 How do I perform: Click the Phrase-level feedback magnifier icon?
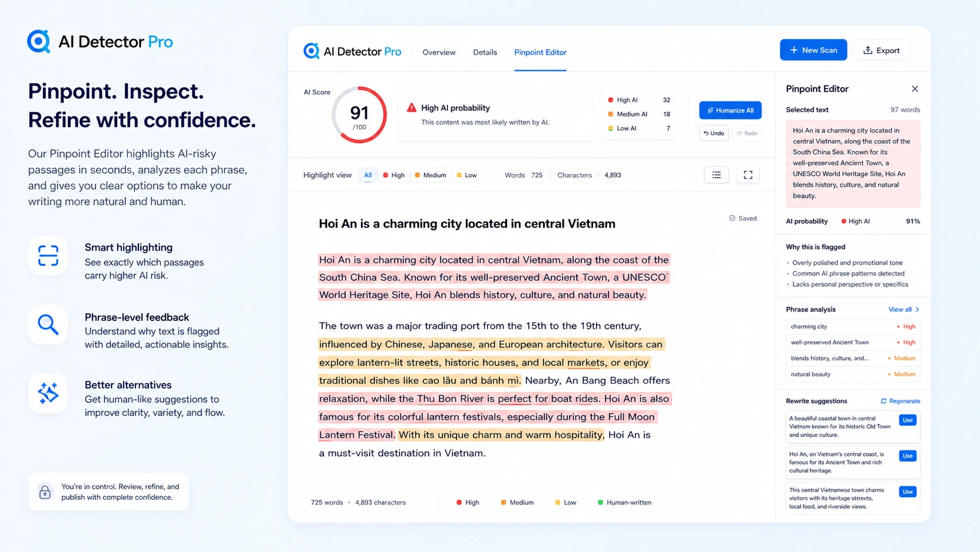pos(48,324)
